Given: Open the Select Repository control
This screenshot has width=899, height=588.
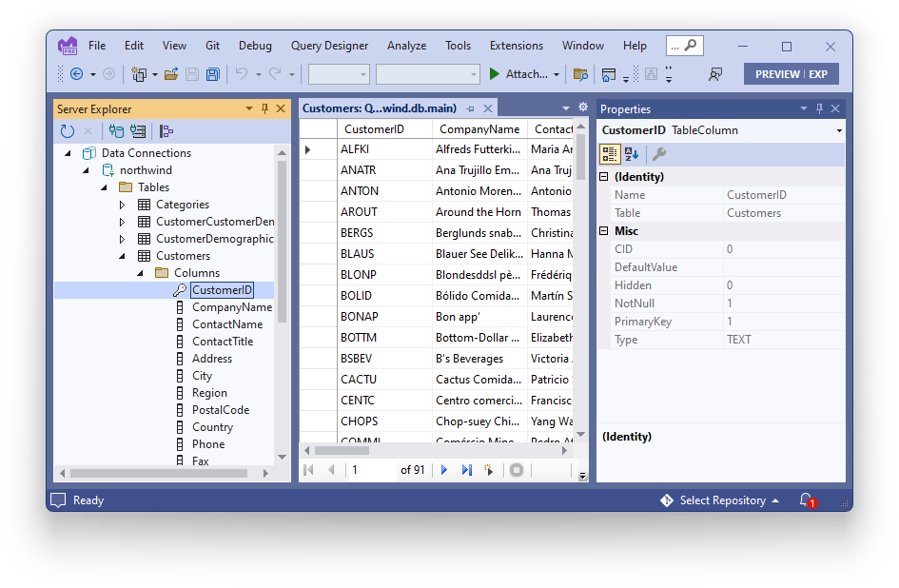Looking at the screenshot, I should [721, 500].
